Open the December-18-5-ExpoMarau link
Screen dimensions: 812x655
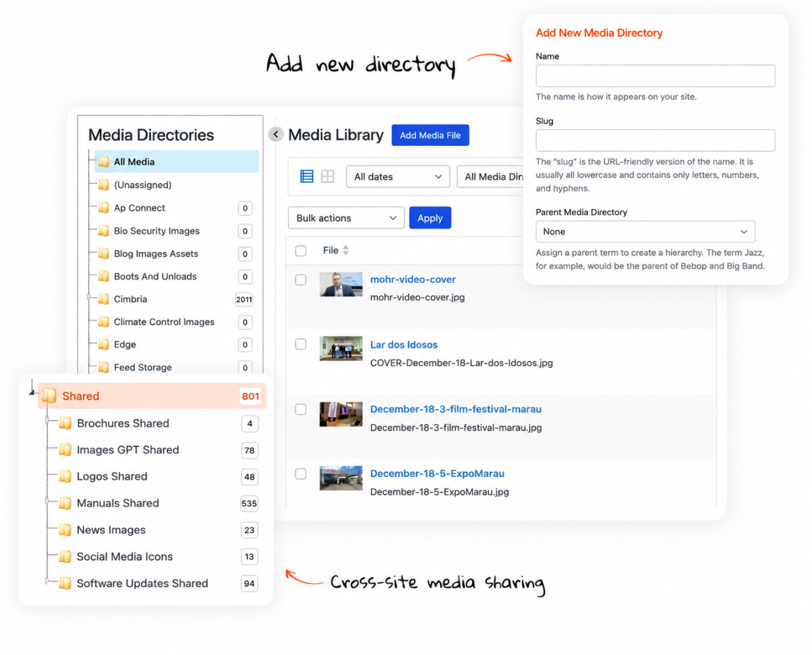[x=437, y=473]
